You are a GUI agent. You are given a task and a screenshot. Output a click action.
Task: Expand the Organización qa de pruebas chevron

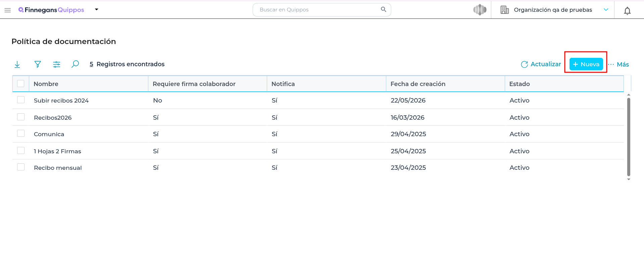click(606, 9)
